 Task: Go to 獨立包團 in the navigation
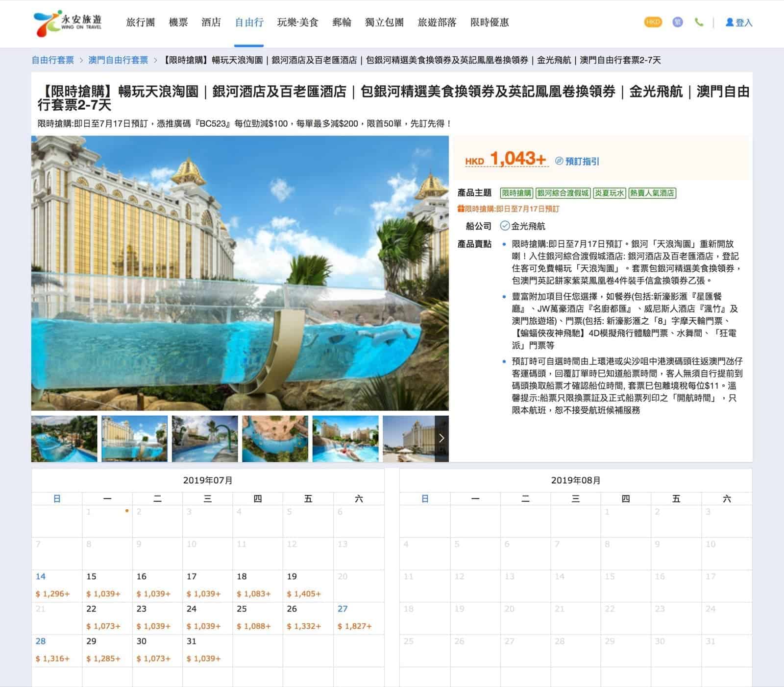pyautogui.click(x=385, y=23)
